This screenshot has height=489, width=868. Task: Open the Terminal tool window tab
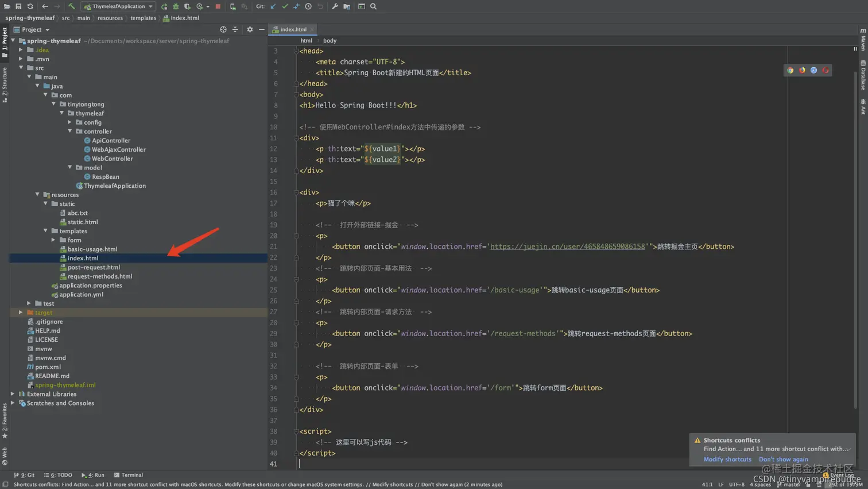[x=129, y=475]
